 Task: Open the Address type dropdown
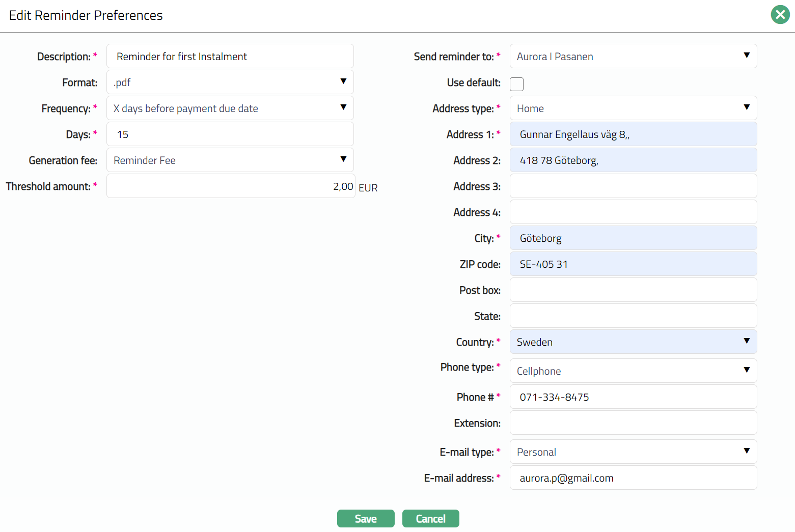(x=633, y=108)
